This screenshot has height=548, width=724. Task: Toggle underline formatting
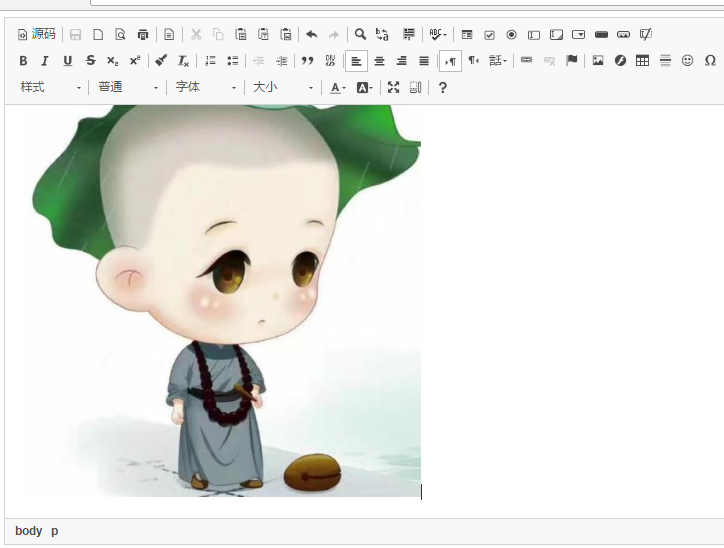tap(67, 61)
